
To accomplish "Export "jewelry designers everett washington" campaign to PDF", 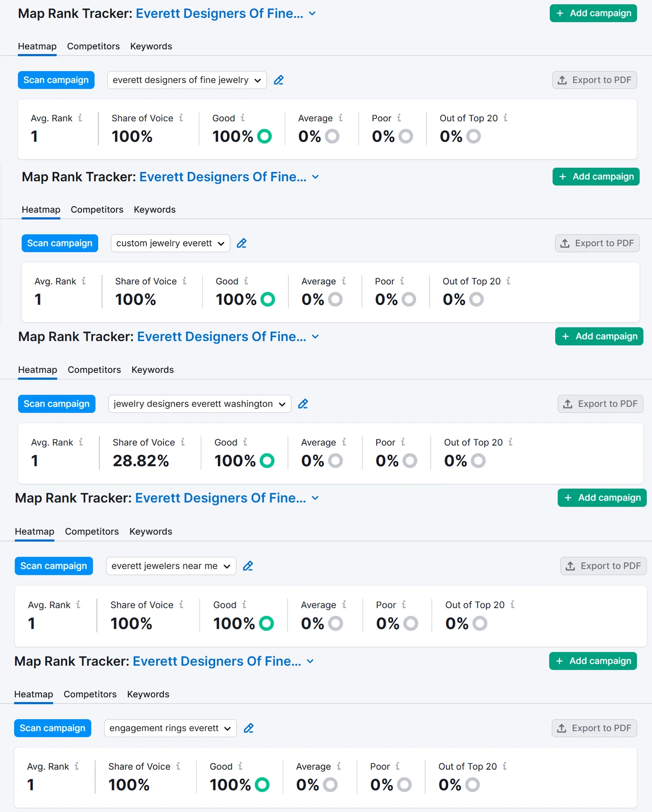I will tap(600, 404).
